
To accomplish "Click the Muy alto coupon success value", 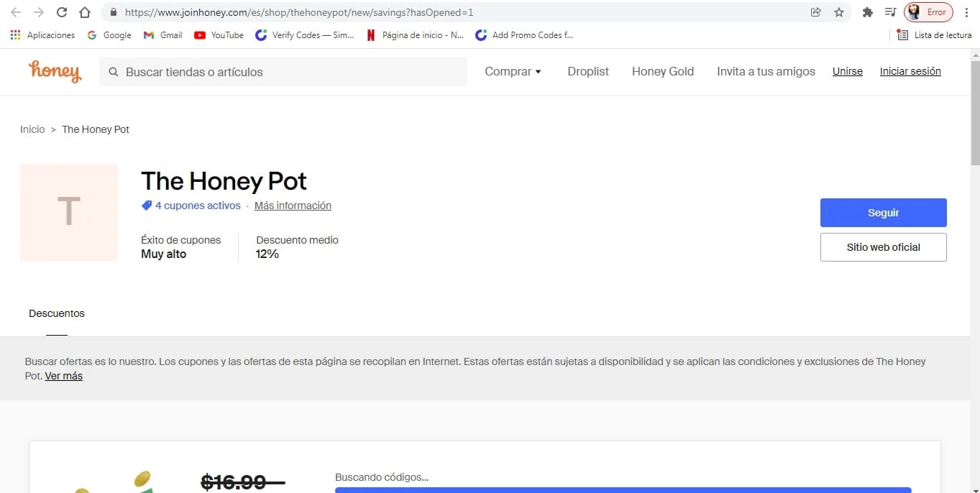I will (x=164, y=254).
